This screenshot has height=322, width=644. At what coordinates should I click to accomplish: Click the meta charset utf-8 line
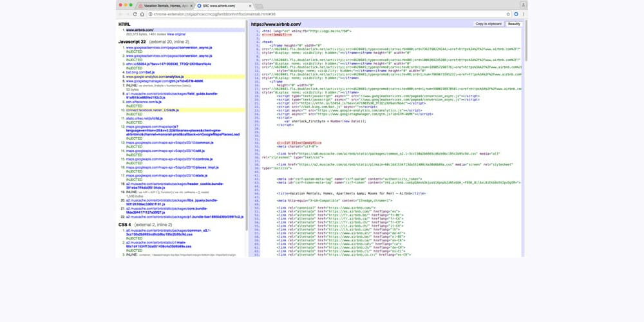pos(298,146)
